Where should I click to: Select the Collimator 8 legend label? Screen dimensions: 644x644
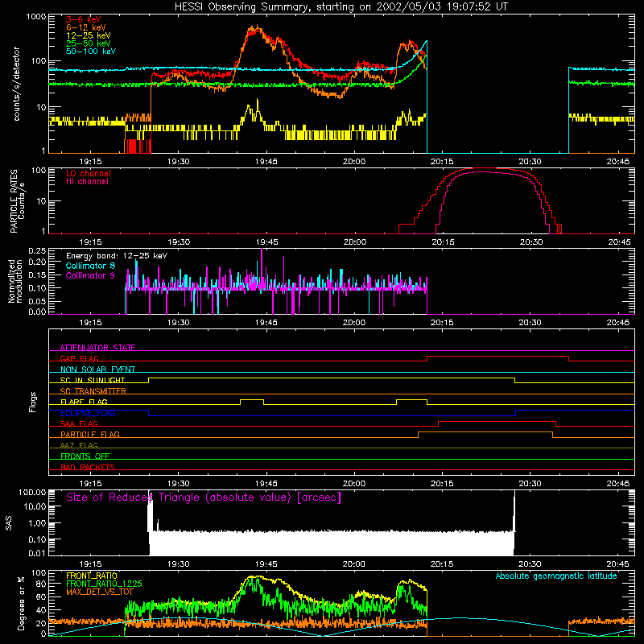(90, 266)
